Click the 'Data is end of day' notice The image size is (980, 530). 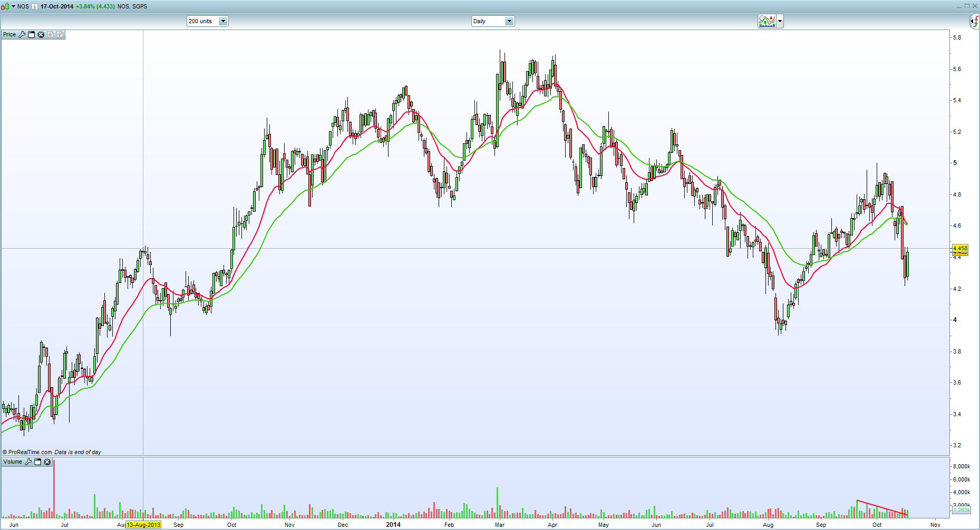pos(77,452)
